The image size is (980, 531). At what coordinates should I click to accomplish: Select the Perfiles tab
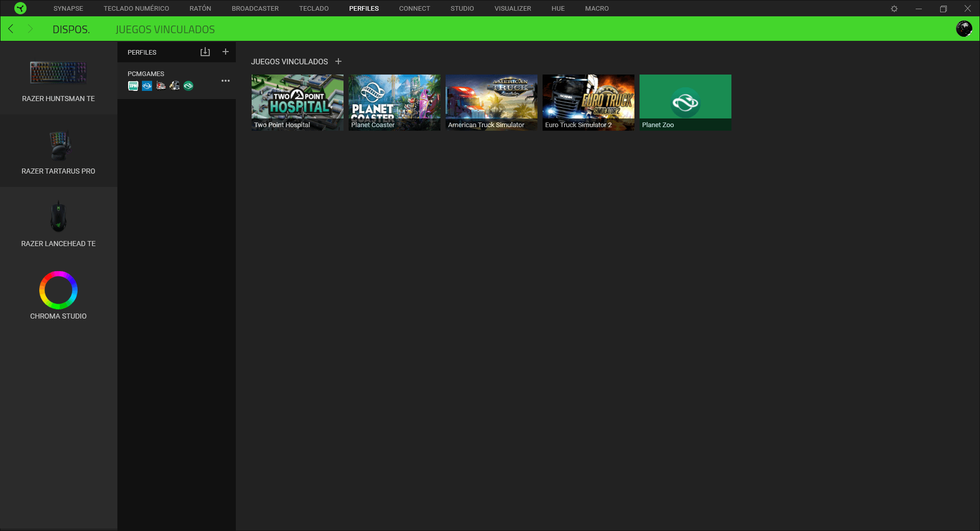(x=364, y=9)
